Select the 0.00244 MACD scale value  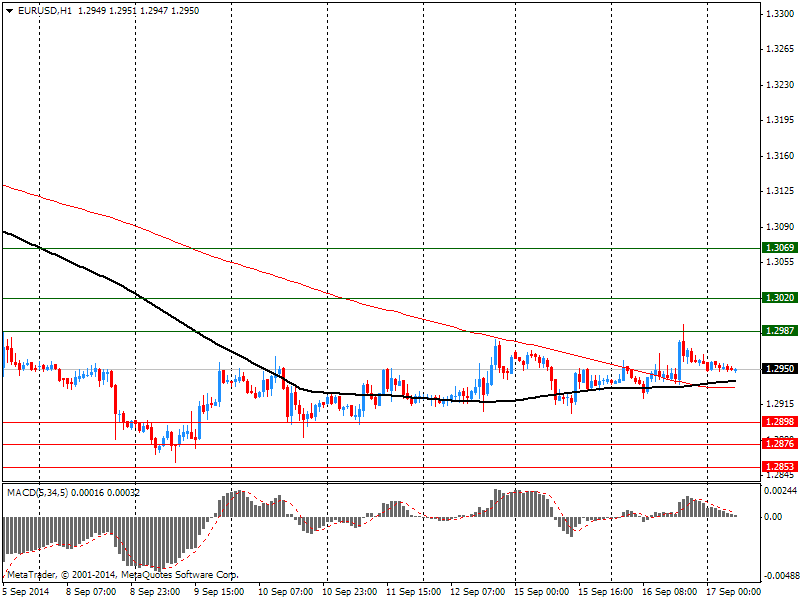coord(780,490)
